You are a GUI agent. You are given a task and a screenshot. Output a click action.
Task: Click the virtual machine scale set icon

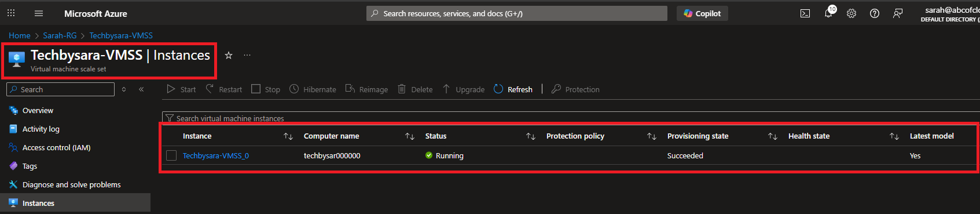(17, 59)
